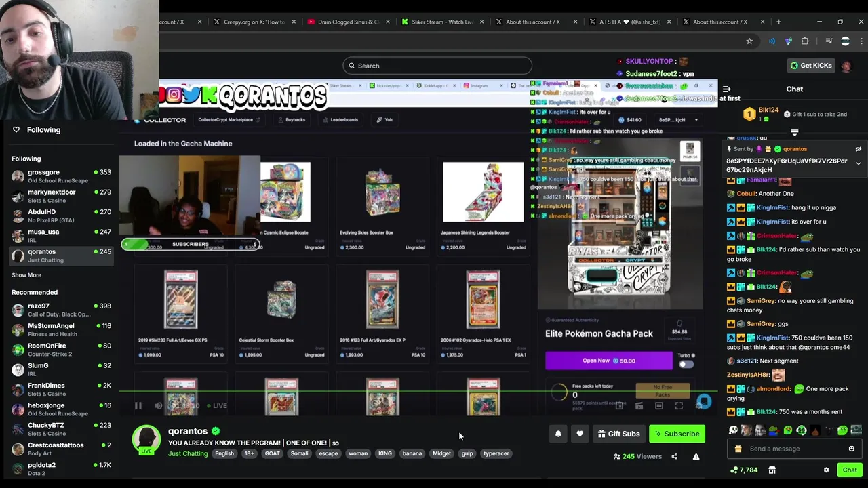Open Leaderboards tab in Collector page
The image size is (868, 488).
[340, 120]
